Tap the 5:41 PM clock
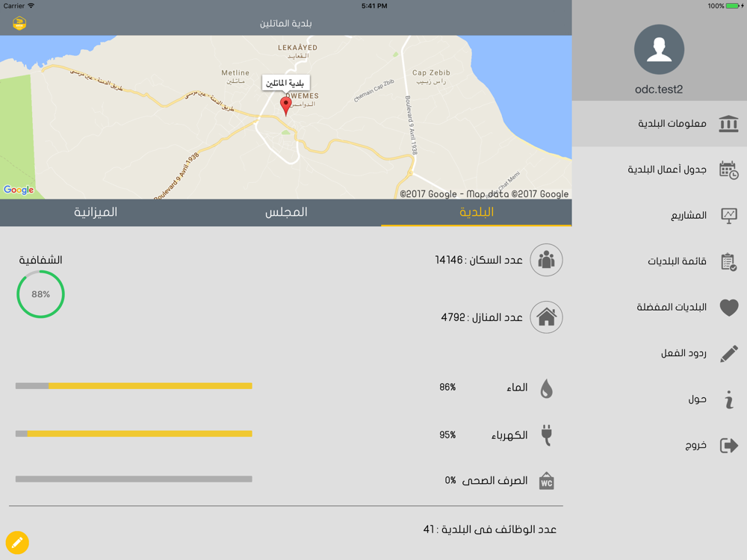The image size is (747, 560). tap(374, 6)
